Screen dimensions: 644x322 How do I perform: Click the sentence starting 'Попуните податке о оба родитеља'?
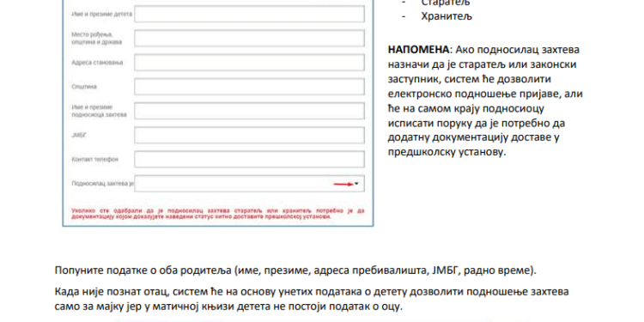click(x=295, y=270)
